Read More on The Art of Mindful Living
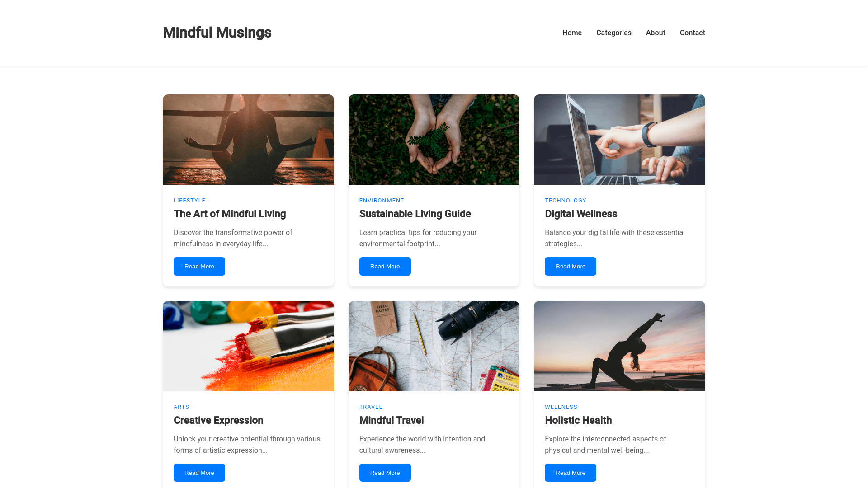The image size is (868, 488). [x=199, y=266]
